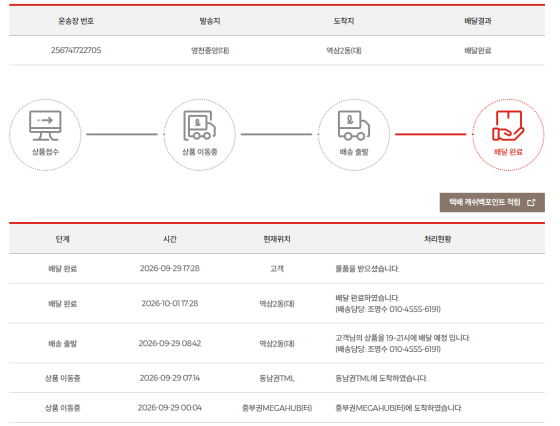The width and height of the screenshot is (560, 426).
Task: Click courier contact in 배달 완료하였습니다 row
Action: coord(388,309)
